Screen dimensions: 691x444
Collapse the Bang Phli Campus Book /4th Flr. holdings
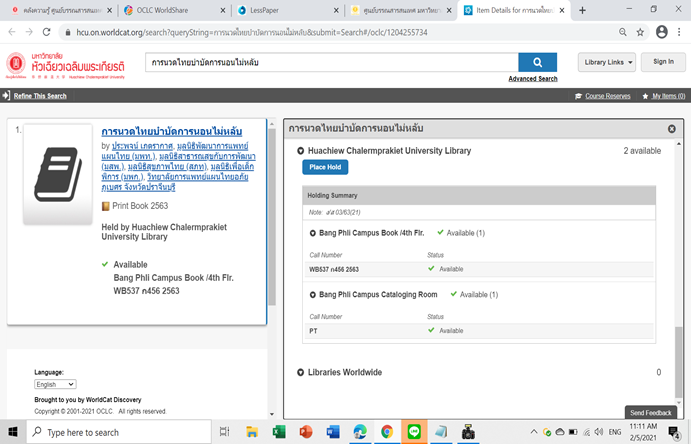coord(312,233)
